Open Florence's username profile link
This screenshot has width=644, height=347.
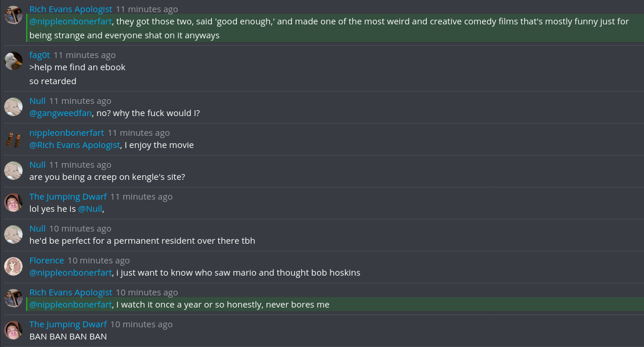click(x=46, y=261)
